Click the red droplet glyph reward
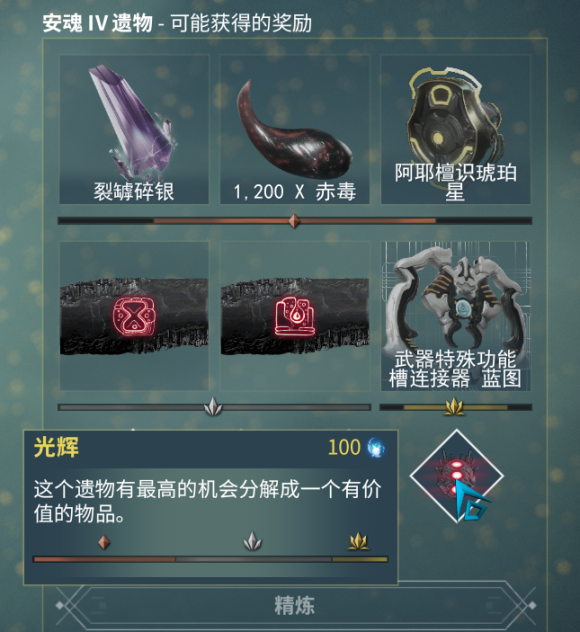Viewport: 580px width, 632px height. pos(295,316)
